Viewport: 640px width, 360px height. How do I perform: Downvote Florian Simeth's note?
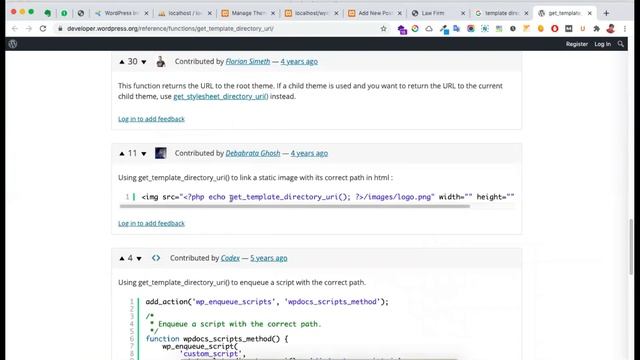click(x=144, y=62)
